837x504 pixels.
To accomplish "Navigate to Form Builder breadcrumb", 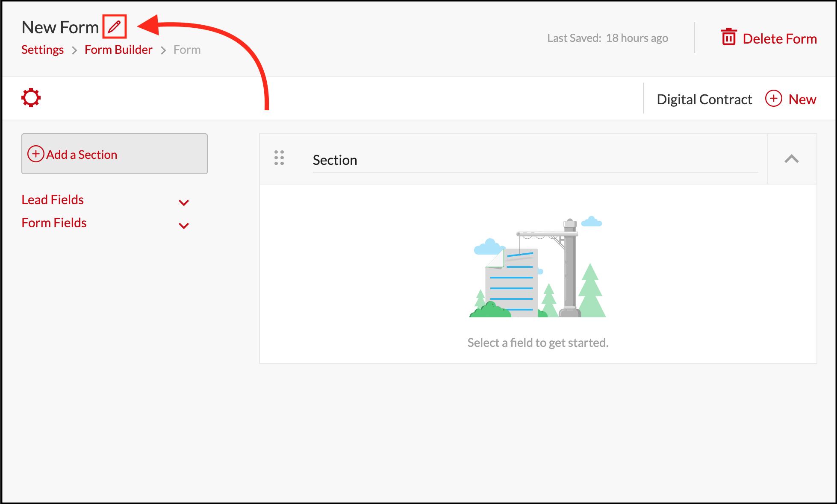I will pos(118,50).
